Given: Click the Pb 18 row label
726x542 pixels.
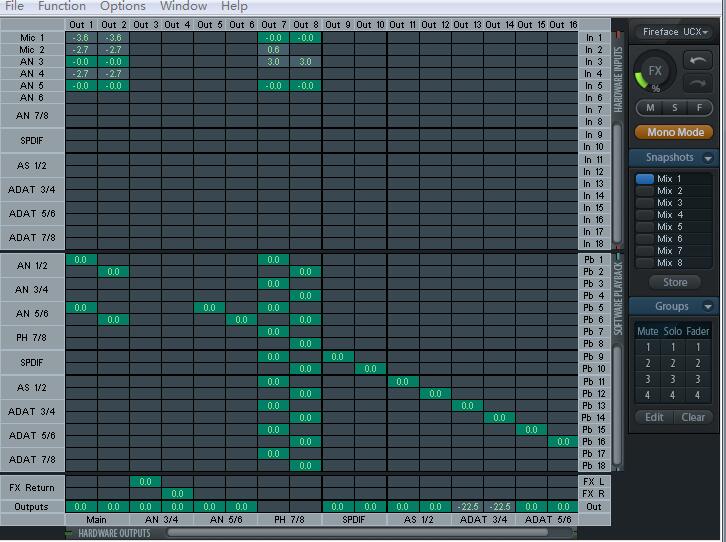Looking at the screenshot, I should pyautogui.click(x=594, y=466).
